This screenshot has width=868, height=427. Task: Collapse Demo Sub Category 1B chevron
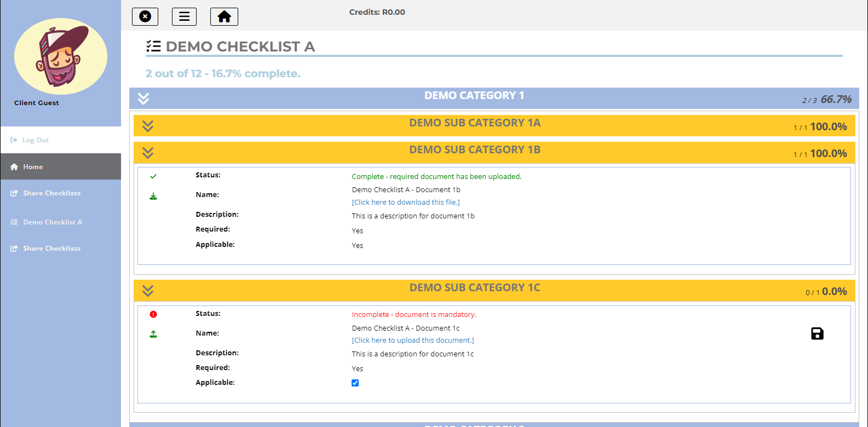[x=148, y=153]
